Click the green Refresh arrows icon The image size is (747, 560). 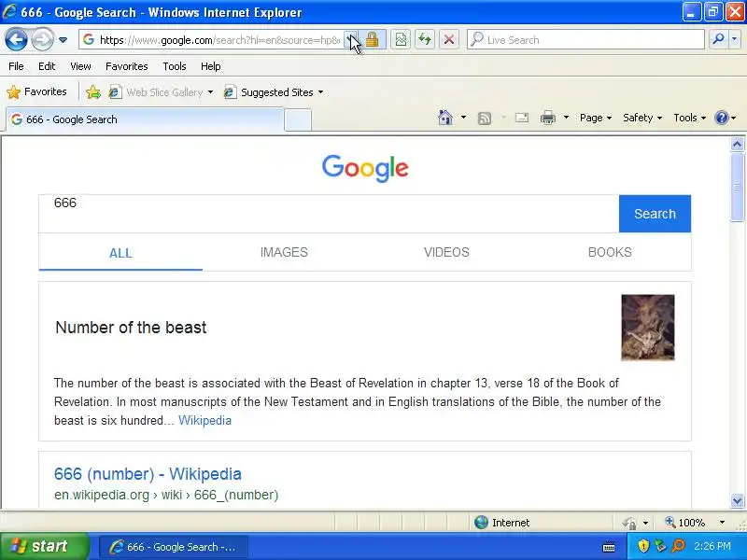click(x=425, y=39)
